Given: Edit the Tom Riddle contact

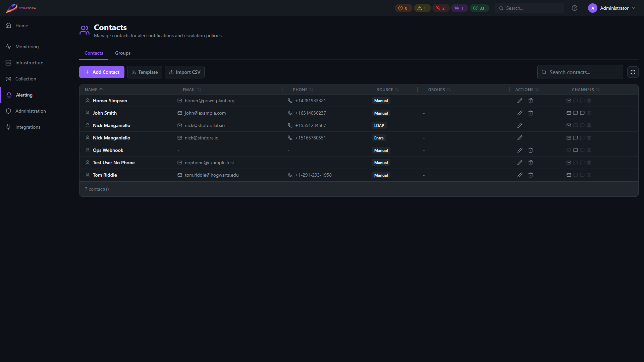Looking at the screenshot, I should pos(520,175).
